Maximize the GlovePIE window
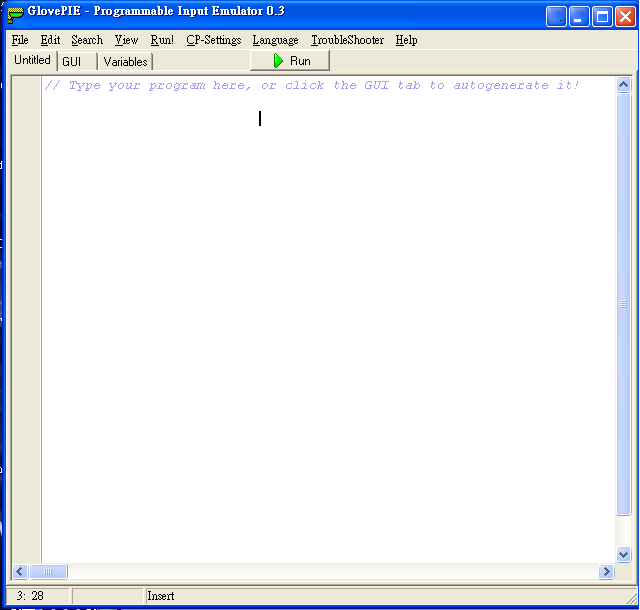This screenshot has height=610, width=640. (602, 17)
